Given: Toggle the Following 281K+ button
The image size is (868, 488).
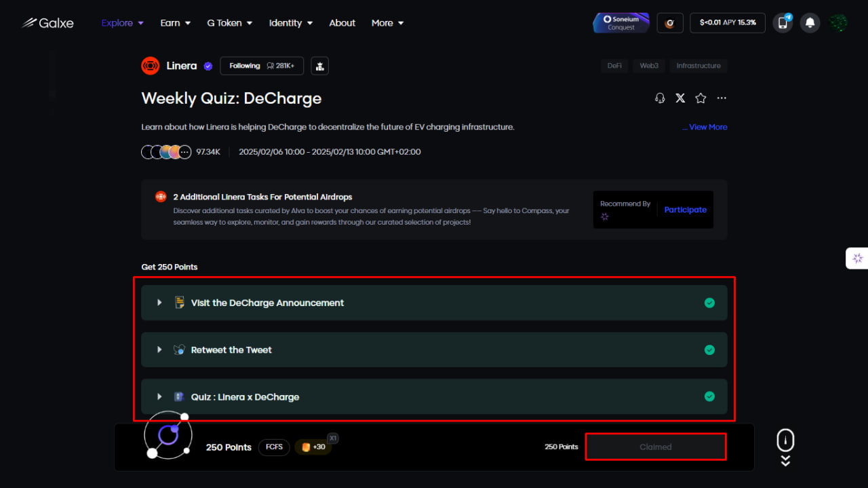Looking at the screenshot, I should [x=262, y=66].
